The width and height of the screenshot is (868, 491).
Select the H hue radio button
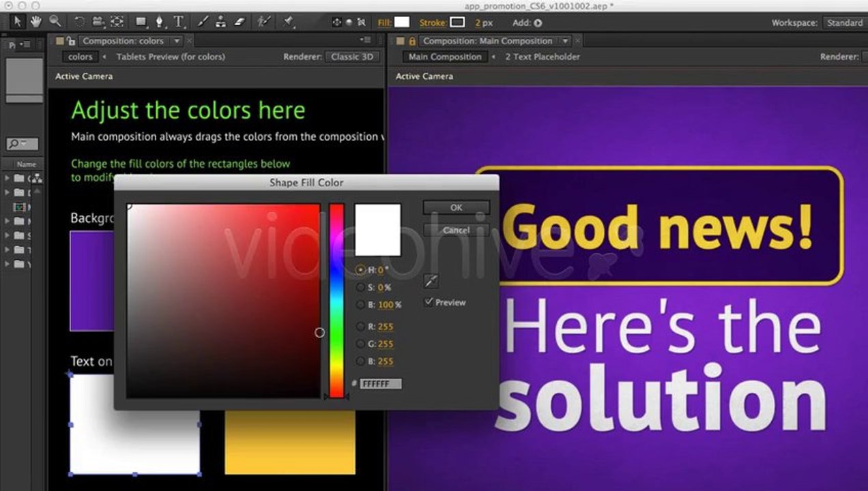[x=360, y=270]
